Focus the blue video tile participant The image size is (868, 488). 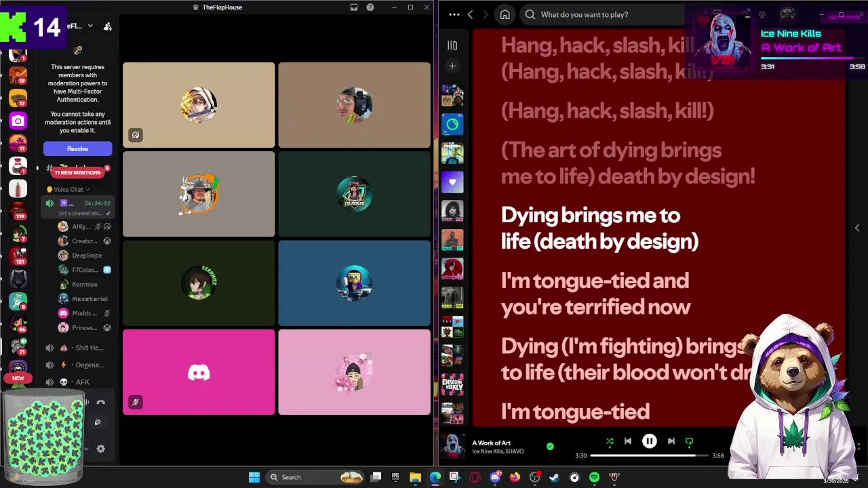(x=354, y=283)
